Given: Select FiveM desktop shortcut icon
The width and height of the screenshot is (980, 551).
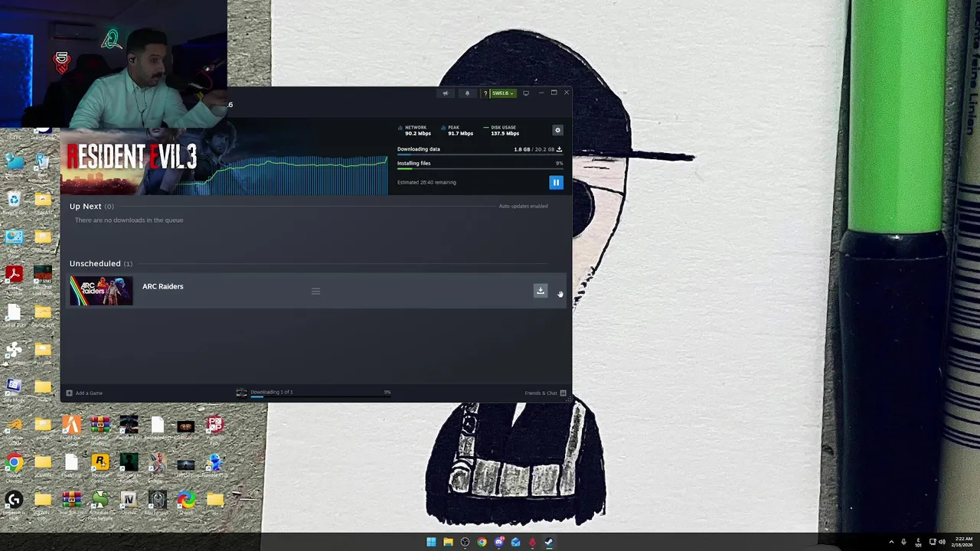Looking at the screenshot, I should point(71,428).
